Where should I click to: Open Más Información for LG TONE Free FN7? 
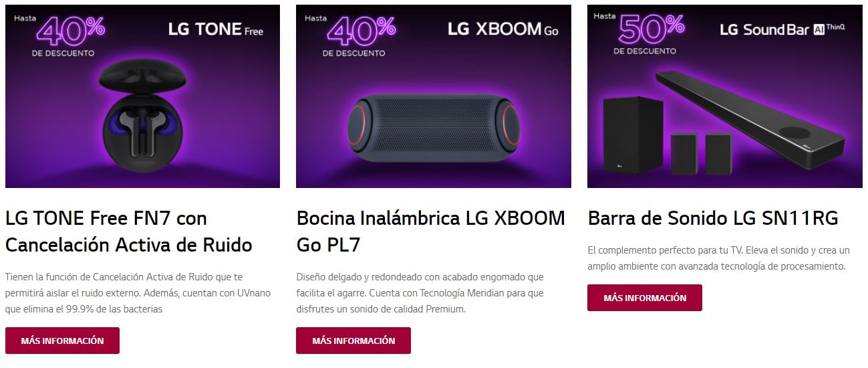[62, 341]
